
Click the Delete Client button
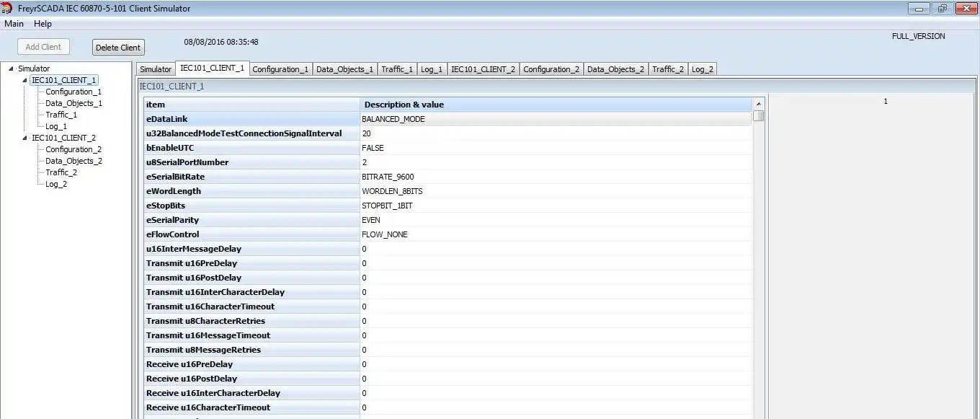[118, 48]
